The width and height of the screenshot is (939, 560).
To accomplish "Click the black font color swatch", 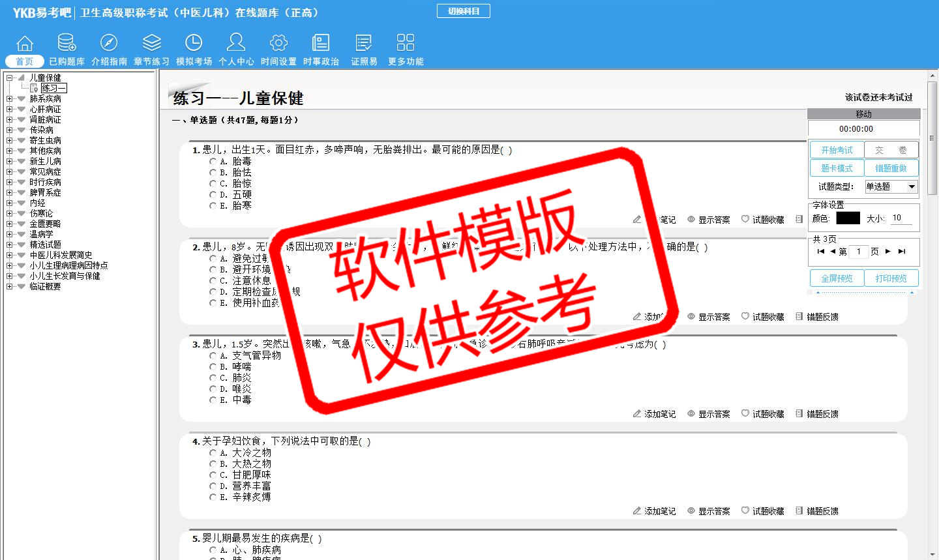I will (x=848, y=218).
